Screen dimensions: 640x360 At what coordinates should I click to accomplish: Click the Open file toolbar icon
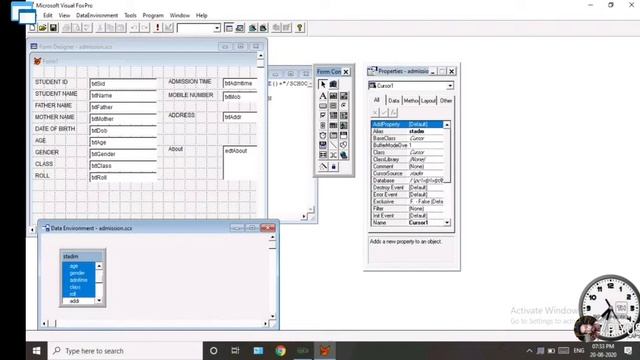pos(42,28)
